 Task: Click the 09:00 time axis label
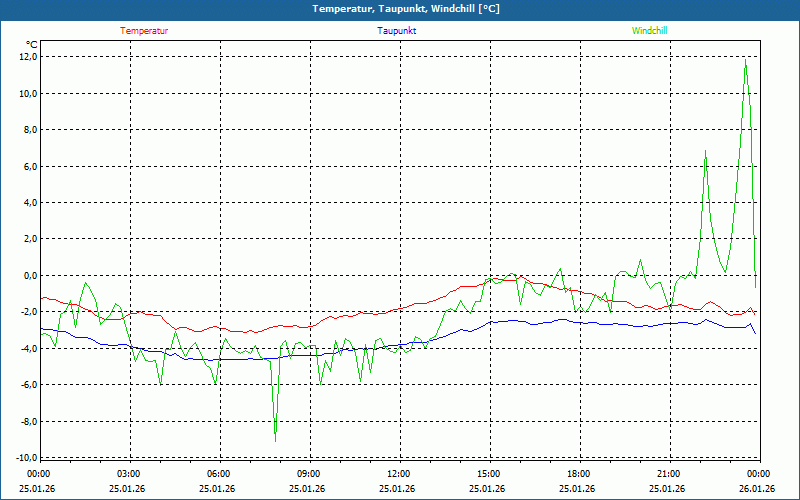(x=309, y=474)
